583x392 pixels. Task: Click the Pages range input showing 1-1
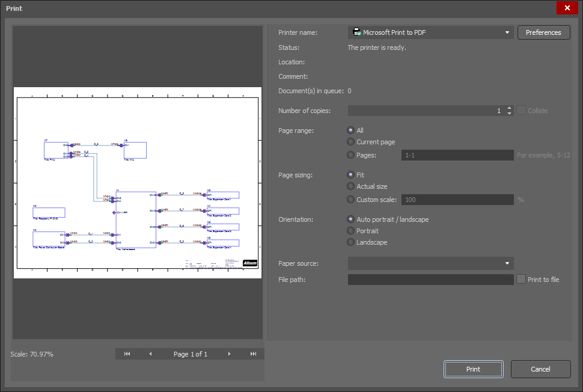[457, 155]
